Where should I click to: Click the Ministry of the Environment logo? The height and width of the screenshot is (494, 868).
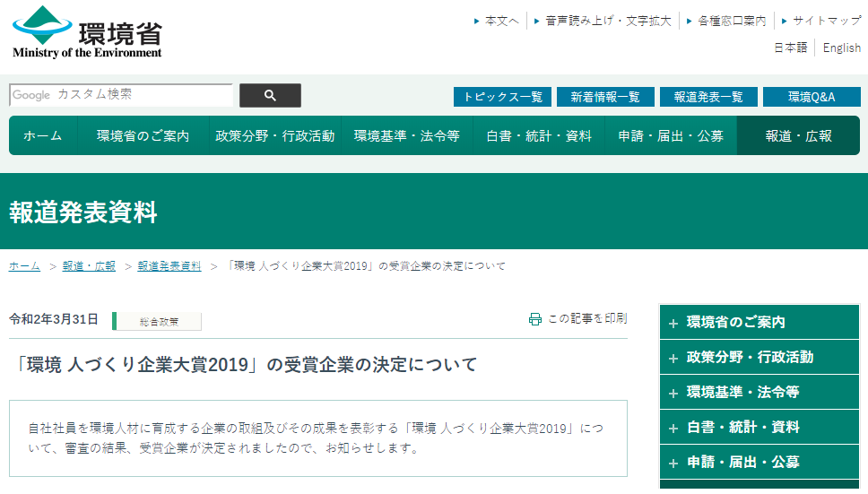pyautogui.click(x=88, y=32)
